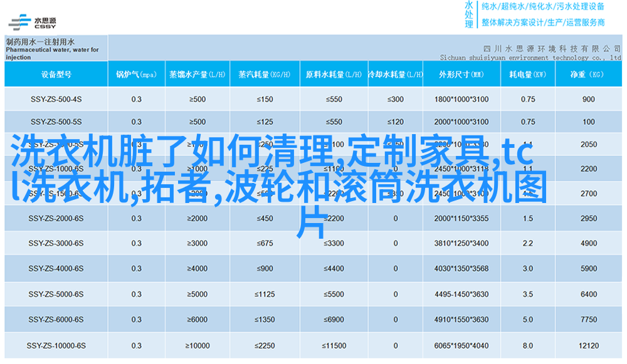
Task: Select the SSY-ZS-10000-6S model cell
Action: point(56,345)
